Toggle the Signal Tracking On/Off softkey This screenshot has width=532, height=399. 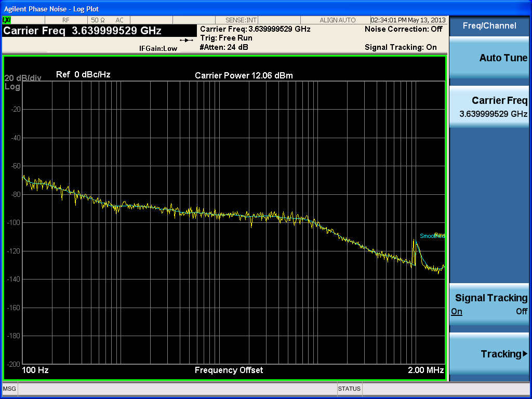(x=489, y=304)
